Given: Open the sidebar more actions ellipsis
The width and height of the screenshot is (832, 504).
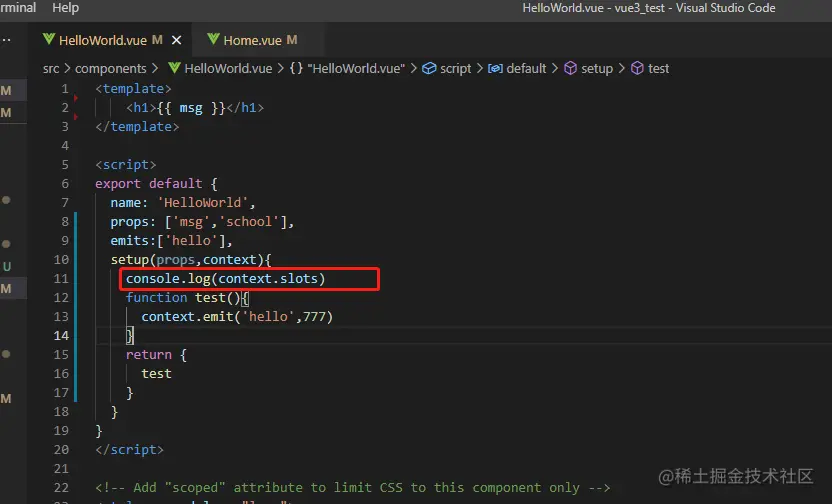Looking at the screenshot, I should pos(6,40).
